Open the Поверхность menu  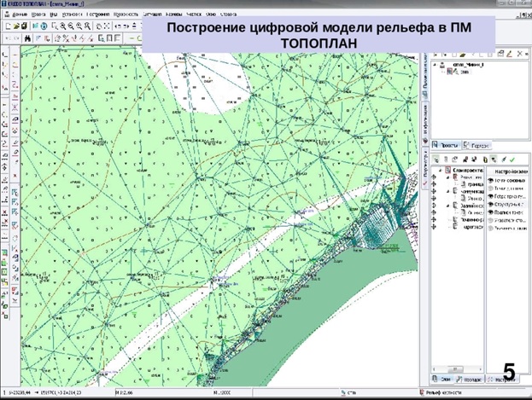tap(126, 14)
